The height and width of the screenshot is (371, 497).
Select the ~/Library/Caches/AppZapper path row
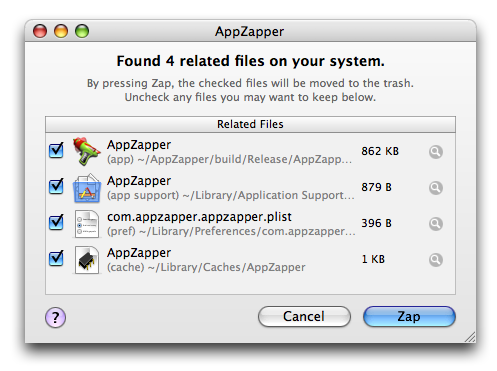point(250,260)
